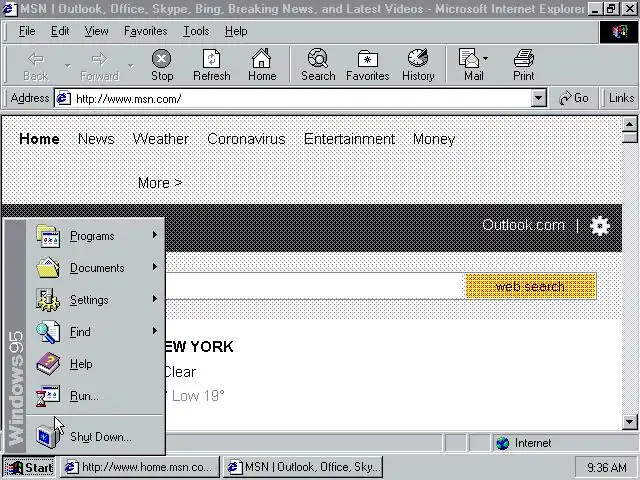Open Programs in Start menu
Screen dimensions: 640x480
[x=96, y=236]
